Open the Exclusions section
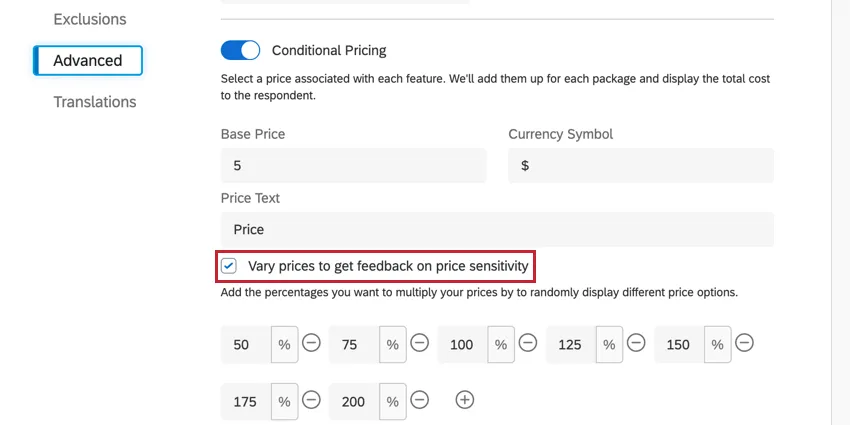 tap(90, 19)
